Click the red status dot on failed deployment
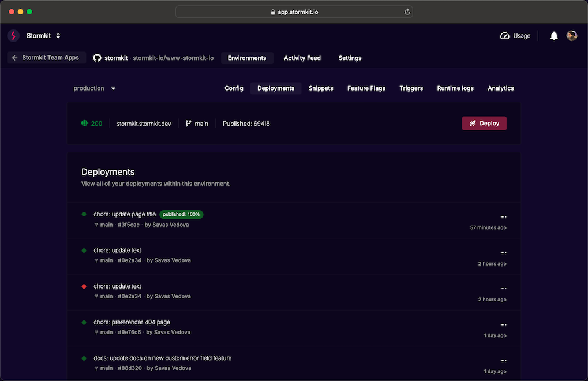 coord(84,286)
